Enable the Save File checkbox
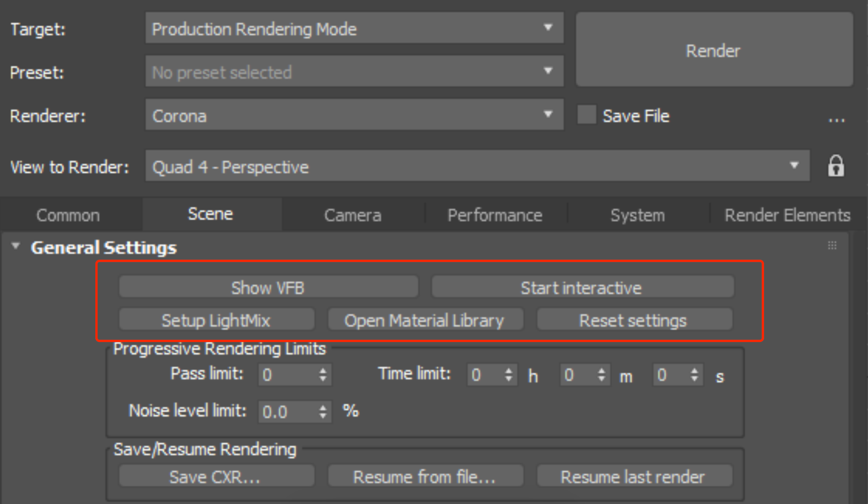The width and height of the screenshot is (868, 504). click(587, 115)
